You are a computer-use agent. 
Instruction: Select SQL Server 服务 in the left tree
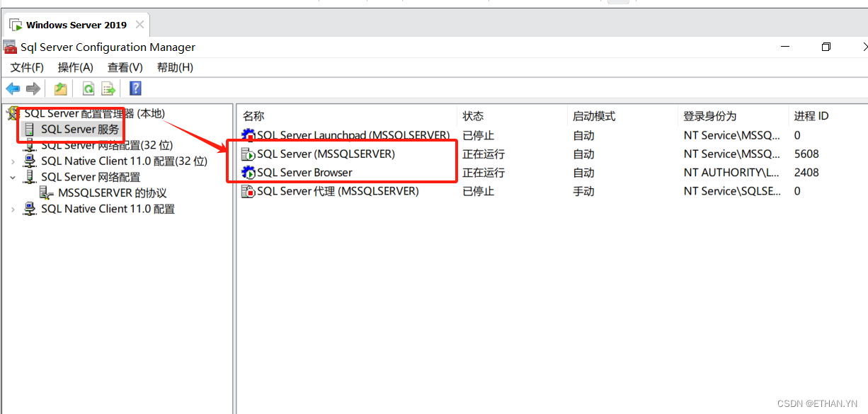click(79, 129)
